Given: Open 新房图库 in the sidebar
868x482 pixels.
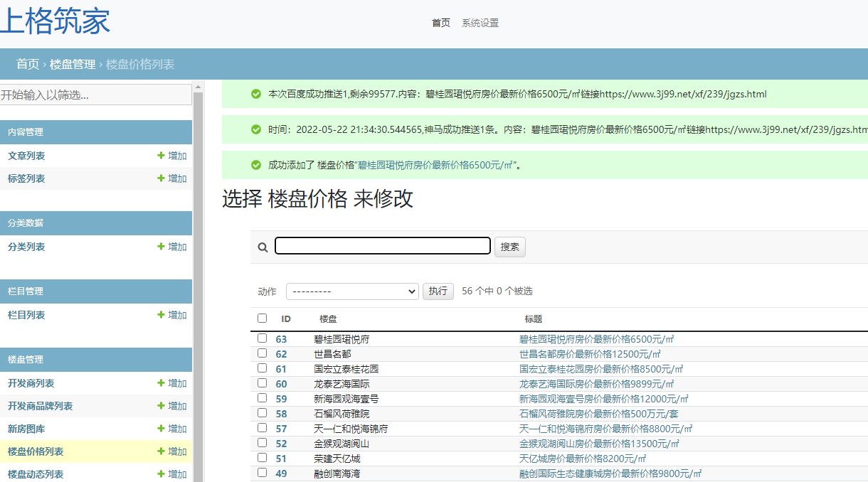Looking at the screenshot, I should coord(26,429).
